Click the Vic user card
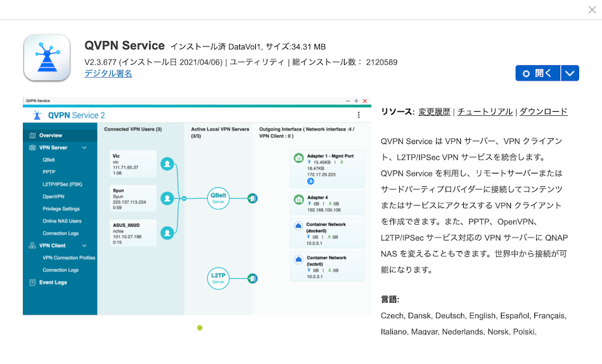This screenshot has width=602, height=364. pos(133,164)
